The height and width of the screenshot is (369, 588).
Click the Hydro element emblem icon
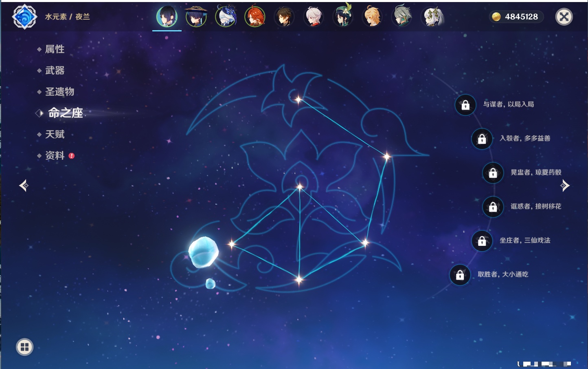(25, 17)
